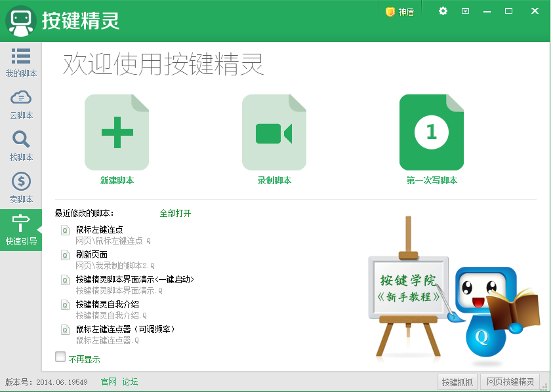Open script 鼠标左键连点器（可调频率）
The height and width of the screenshot is (392, 553).
125,329
